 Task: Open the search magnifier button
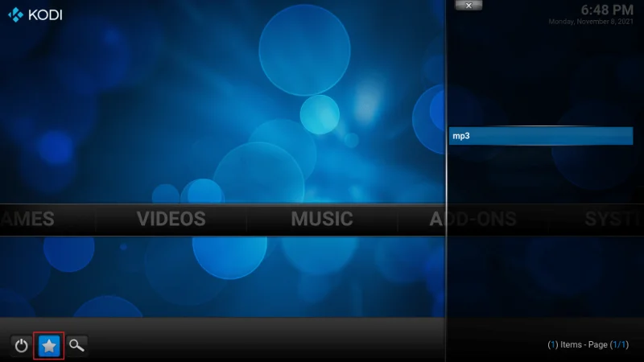[x=76, y=346]
